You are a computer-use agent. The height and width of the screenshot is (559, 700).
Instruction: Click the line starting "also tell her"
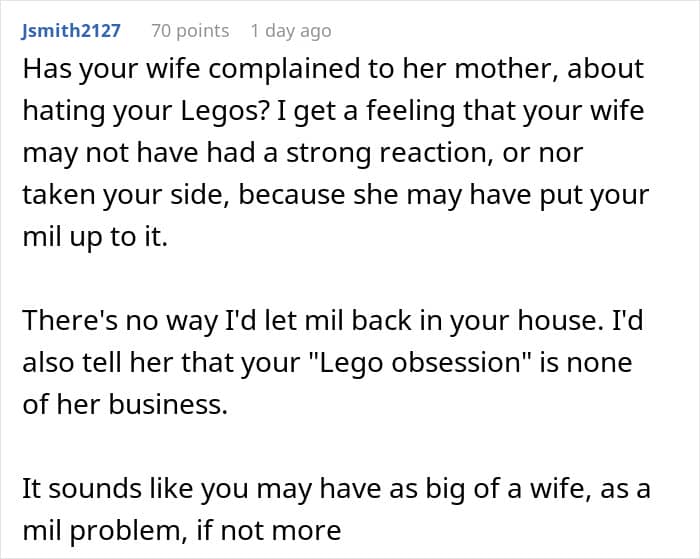tap(326, 362)
